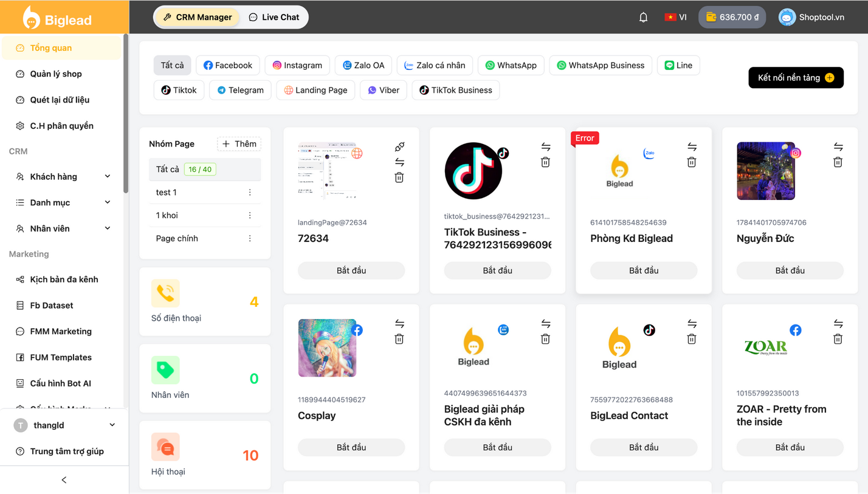Open options for Page chính group
The height and width of the screenshot is (494, 868).
250,239
